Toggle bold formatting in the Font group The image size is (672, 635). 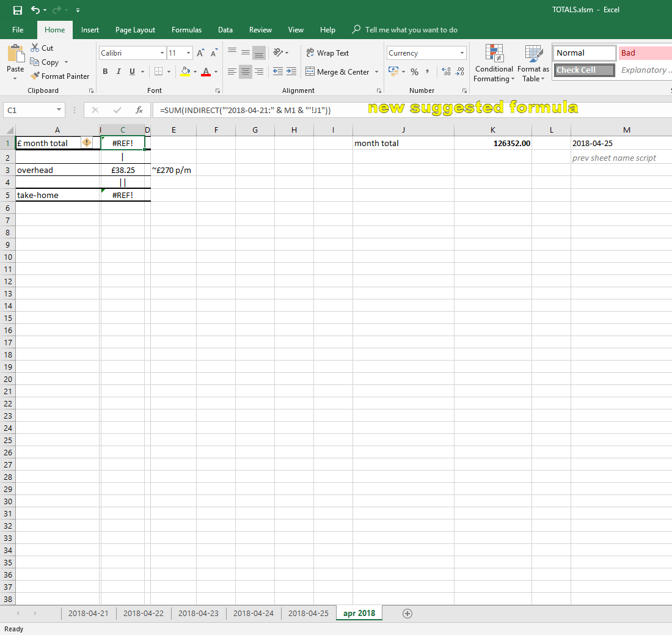coord(105,72)
